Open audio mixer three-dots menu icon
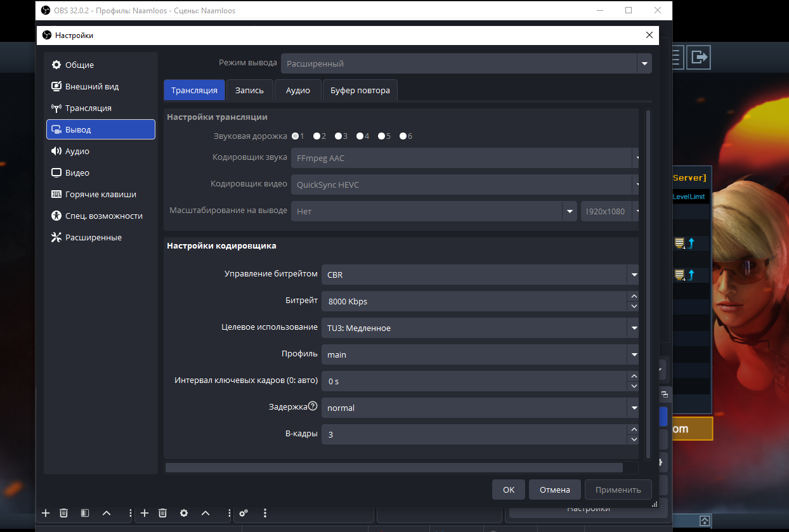The image size is (789, 532). (265, 513)
